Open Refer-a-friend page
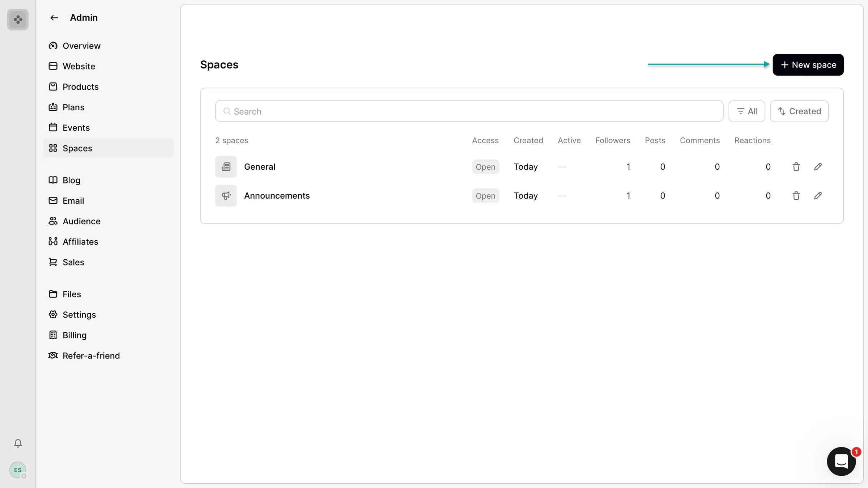 pos(108,356)
